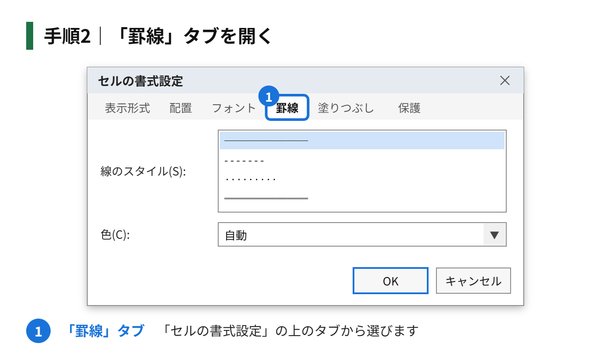The height and width of the screenshot is (364, 611).
Task: Choose the dashed line style
Action: (362, 160)
